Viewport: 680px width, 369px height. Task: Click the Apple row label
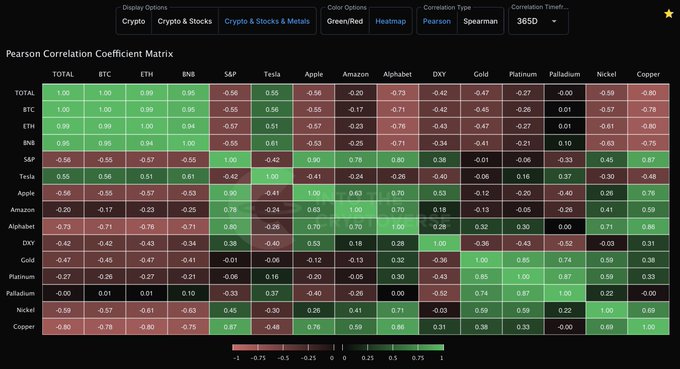click(26, 193)
